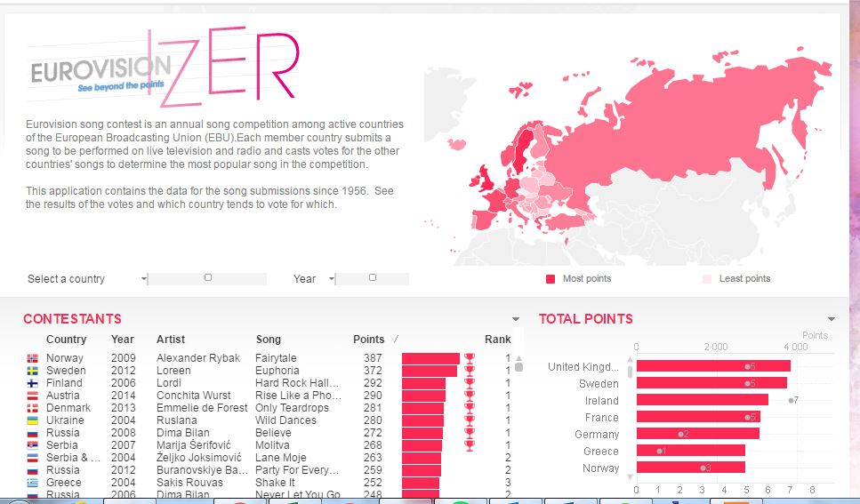Click the trophy icon in Molitva row
Image resolution: width=860 pixels, height=504 pixels.
click(470, 445)
